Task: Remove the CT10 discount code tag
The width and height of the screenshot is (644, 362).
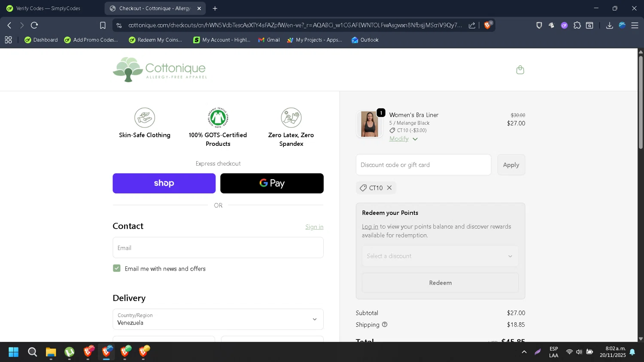Action: 389,188
